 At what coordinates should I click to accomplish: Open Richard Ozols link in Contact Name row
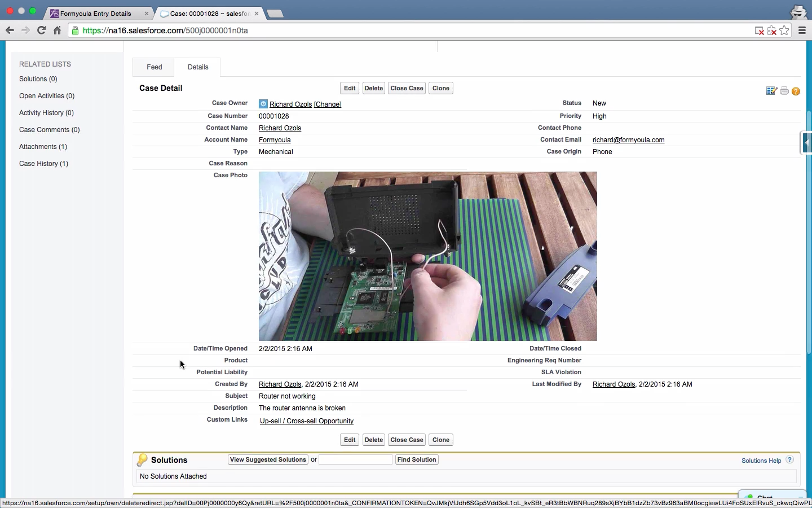point(280,128)
